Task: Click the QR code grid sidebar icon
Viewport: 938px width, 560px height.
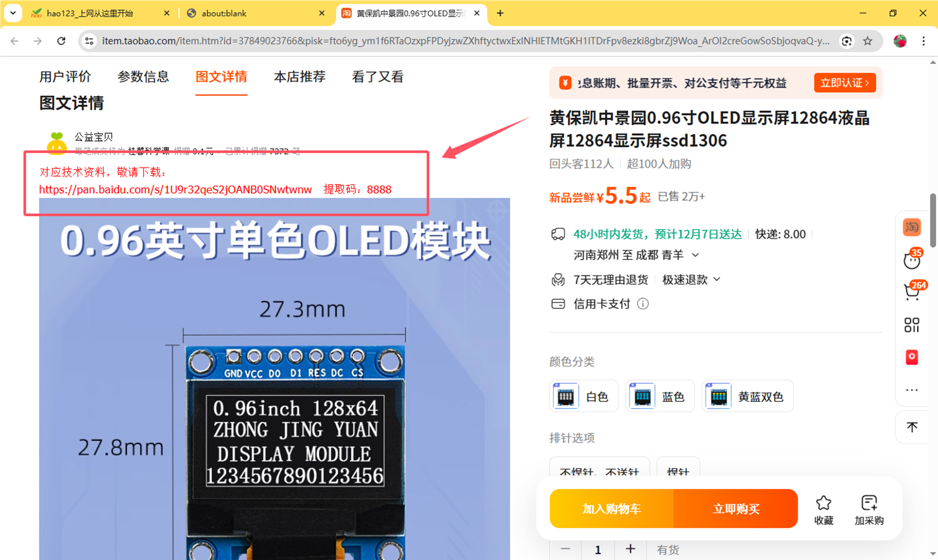Action: [x=912, y=325]
